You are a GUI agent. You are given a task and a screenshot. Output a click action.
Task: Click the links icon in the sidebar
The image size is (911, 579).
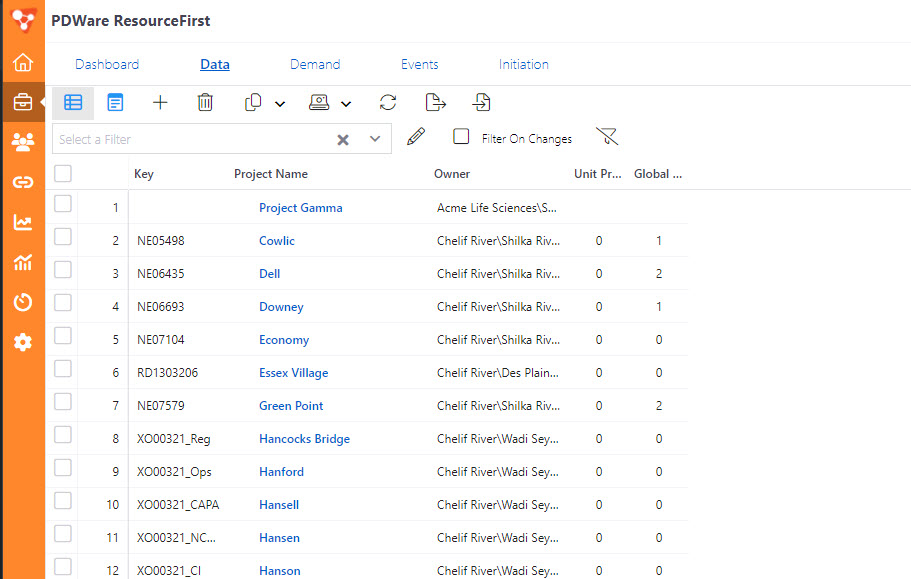[22, 181]
